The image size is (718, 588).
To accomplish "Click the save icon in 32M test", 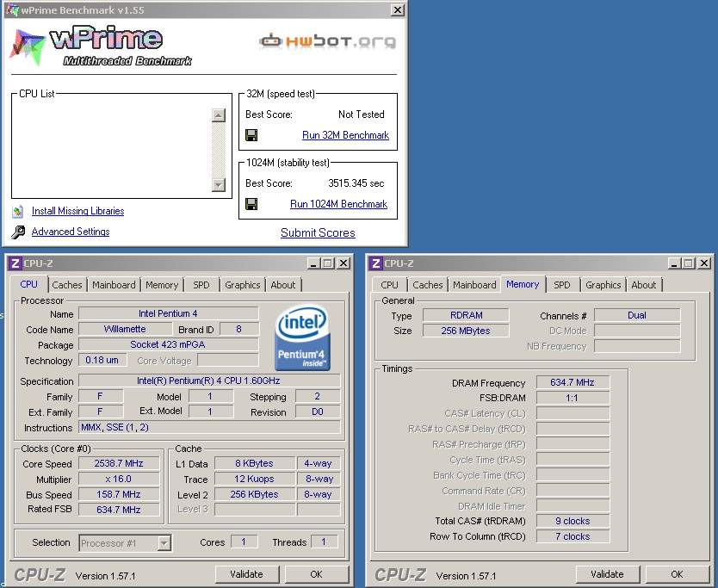I will (x=251, y=135).
